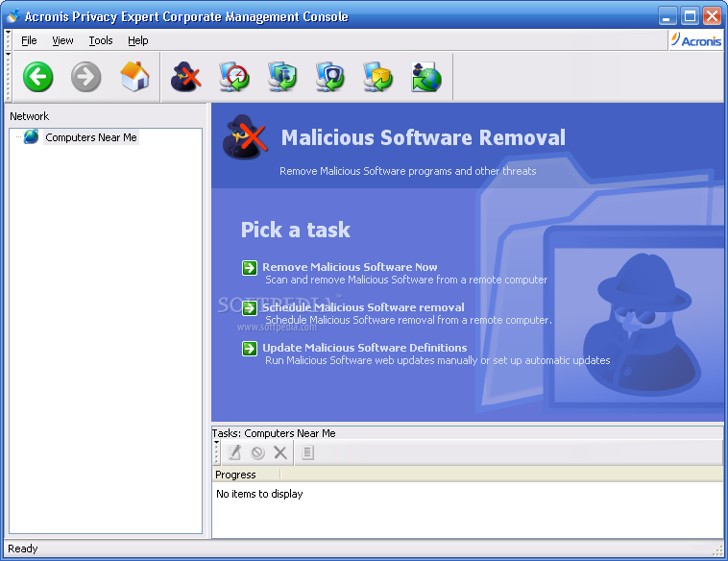Viewport: 728px width, 561px height.
Task: Click the globe icon beside Computers Near Me
Action: tap(31, 137)
